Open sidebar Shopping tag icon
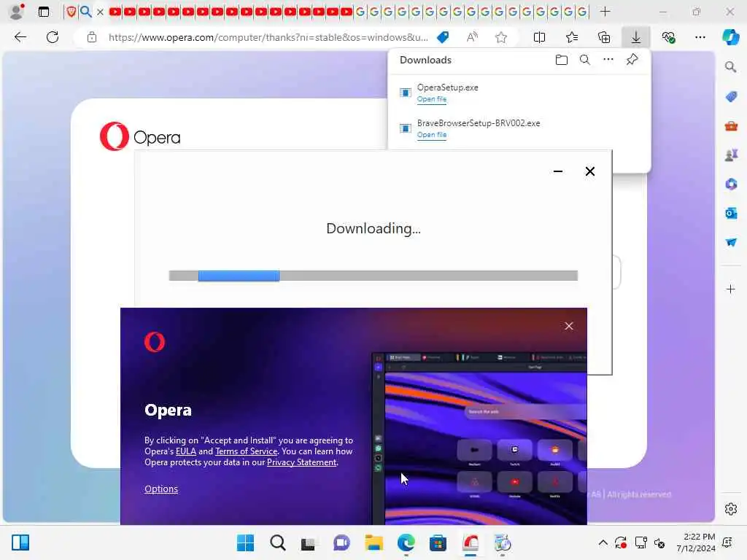Screen dimensions: 747x560 point(731,97)
